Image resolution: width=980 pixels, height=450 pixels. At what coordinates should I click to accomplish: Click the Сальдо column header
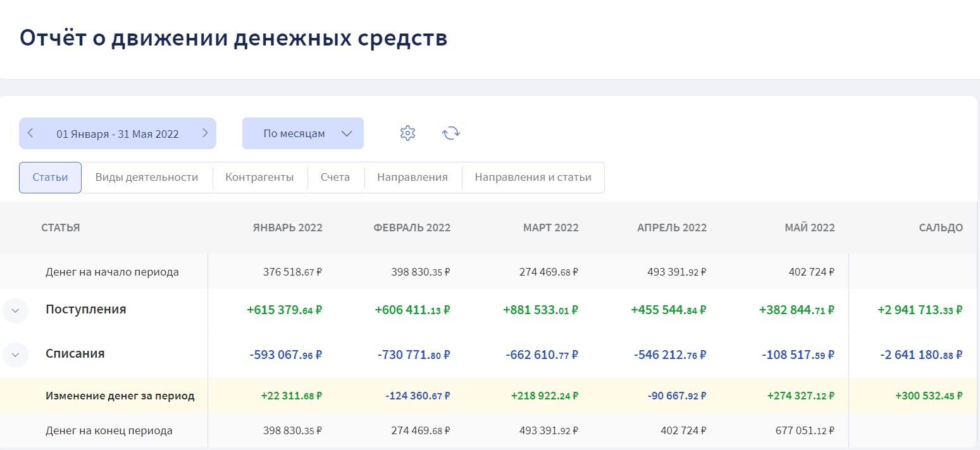point(941,228)
